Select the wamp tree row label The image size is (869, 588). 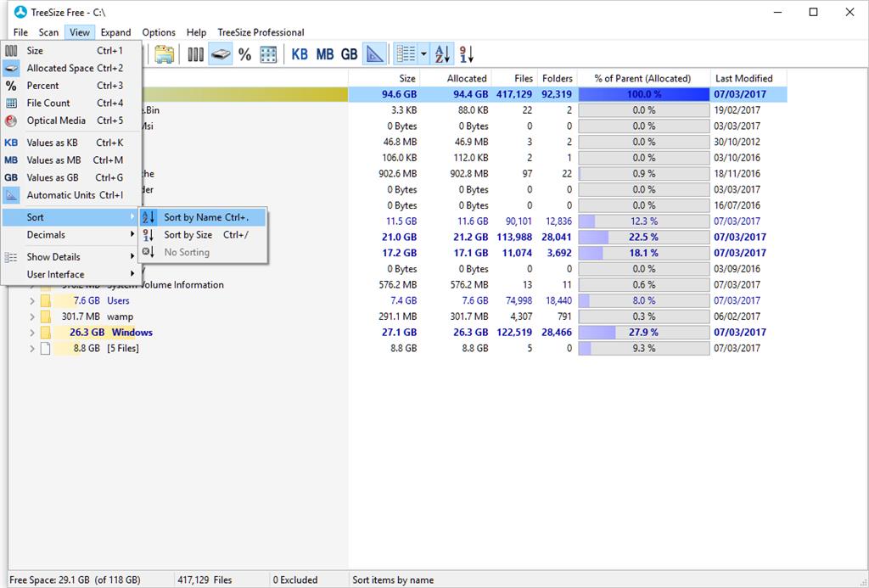(x=121, y=317)
